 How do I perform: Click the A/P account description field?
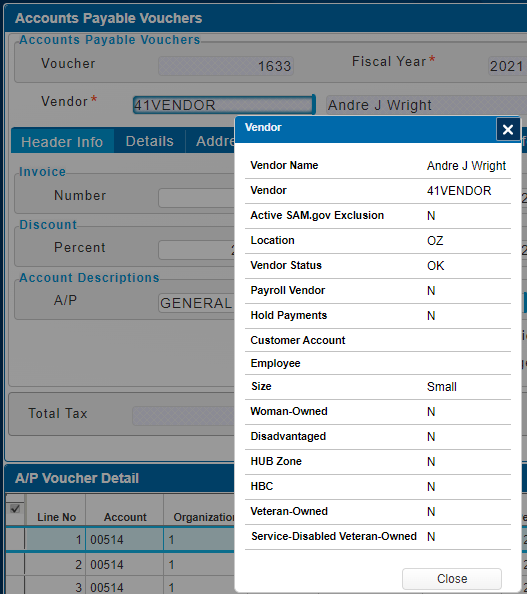(196, 303)
